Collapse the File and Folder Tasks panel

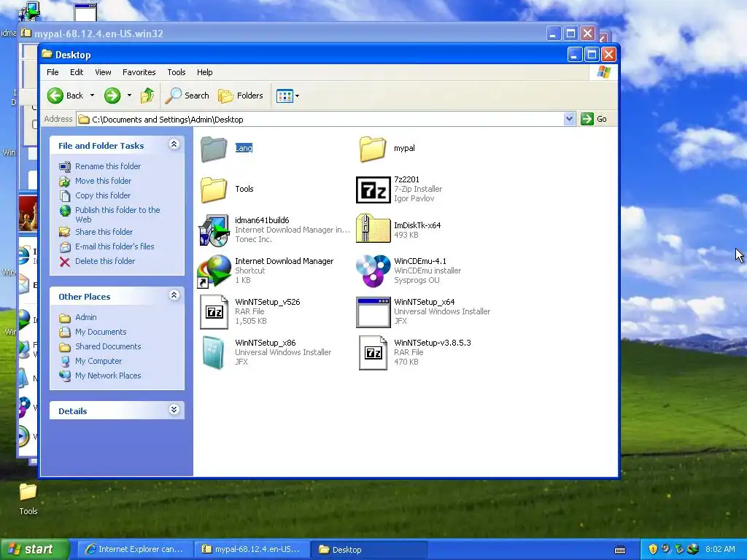click(x=174, y=144)
